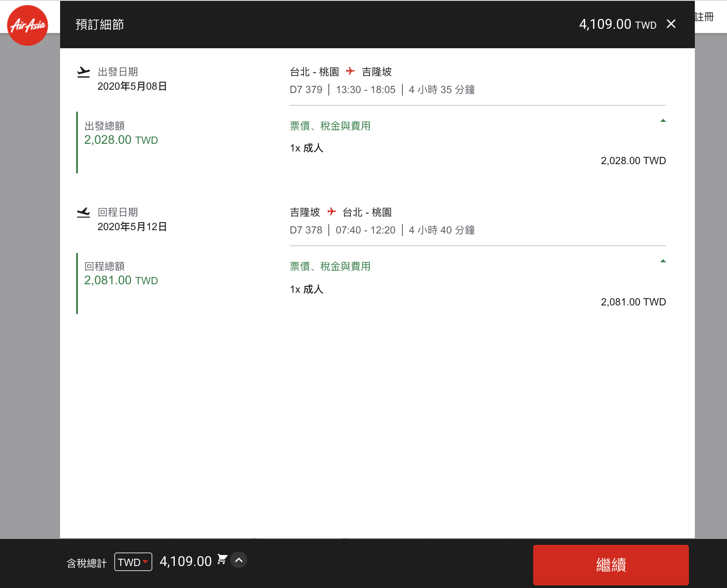Image resolution: width=727 pixels, height=588 pixels.
Task: Click red plane icon between Taipei and Kuala Lumpur
Action: tap(350, 71)
